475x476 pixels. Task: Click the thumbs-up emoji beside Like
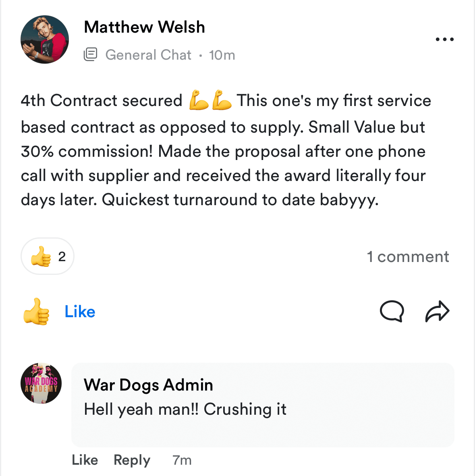coord(36,312)
